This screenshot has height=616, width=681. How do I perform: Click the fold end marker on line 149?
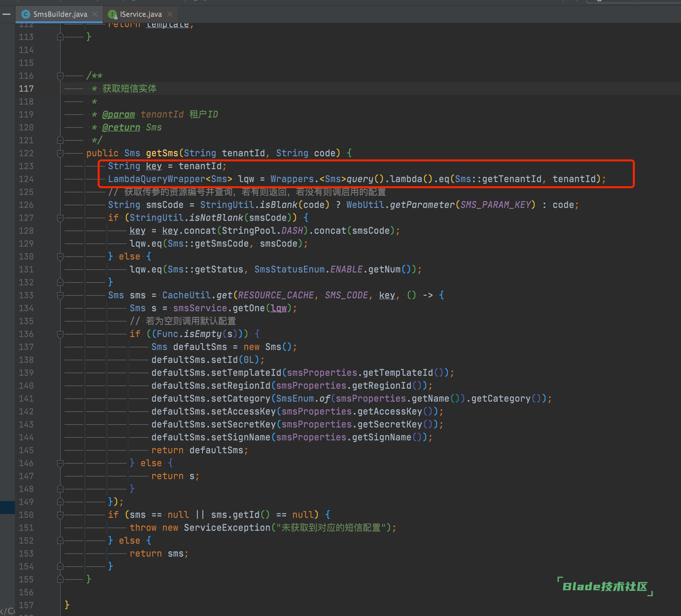click(60, 502)
